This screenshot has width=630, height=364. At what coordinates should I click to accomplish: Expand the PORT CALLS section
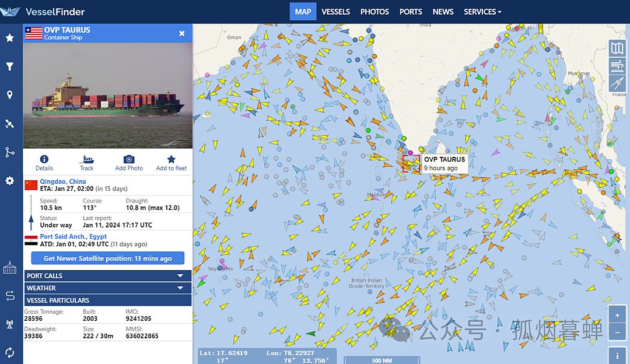[x=107, y=275]
